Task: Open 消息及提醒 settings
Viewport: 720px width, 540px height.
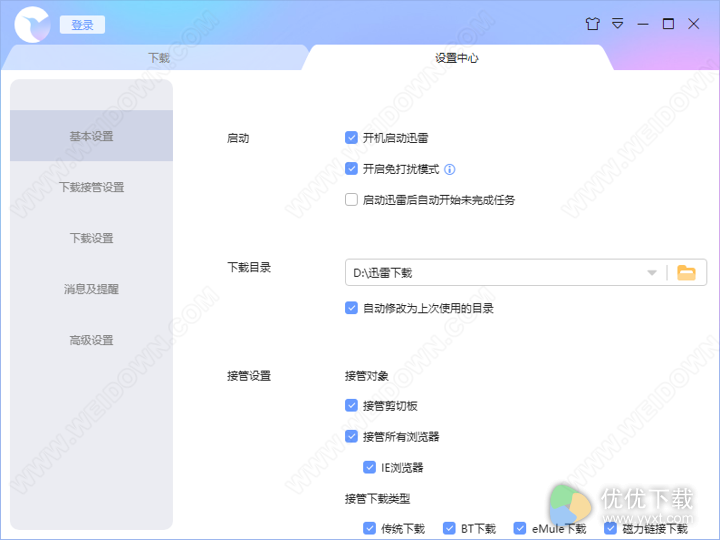Action: (91, 289)
